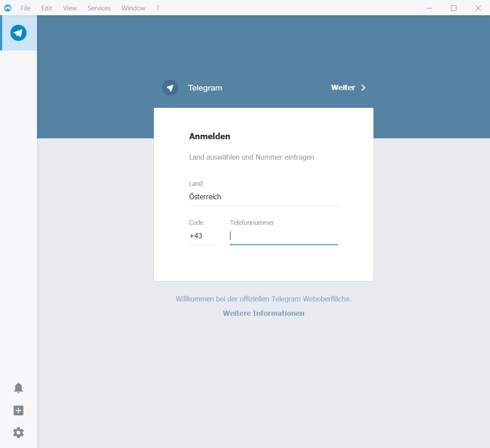Add a new service with the plus icon
The height and width of the screenshot is (448, 490).
(x=18, y=411)
